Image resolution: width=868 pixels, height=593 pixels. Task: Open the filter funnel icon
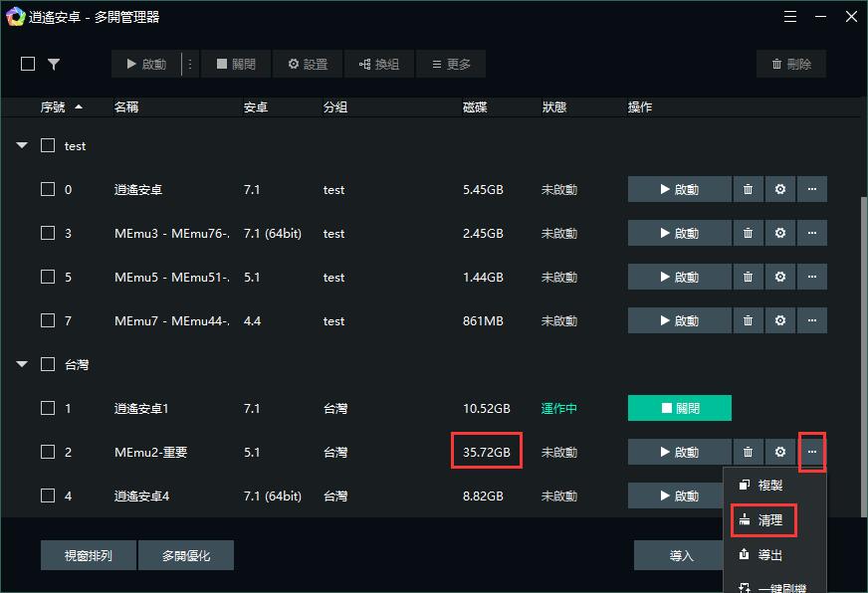point(55,63)
